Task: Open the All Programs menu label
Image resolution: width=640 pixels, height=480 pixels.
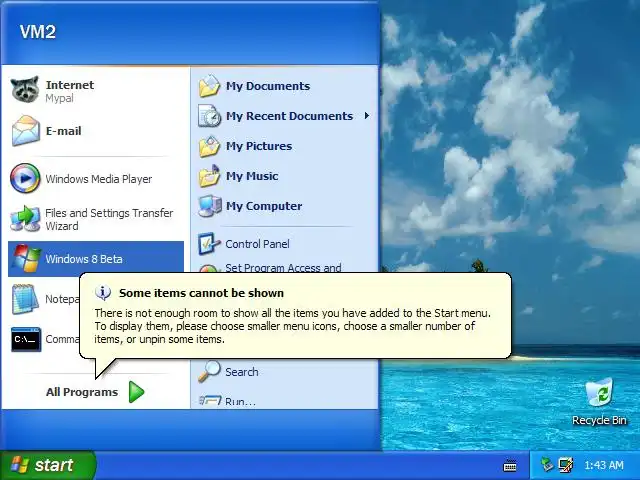Action: coord(82,392)
